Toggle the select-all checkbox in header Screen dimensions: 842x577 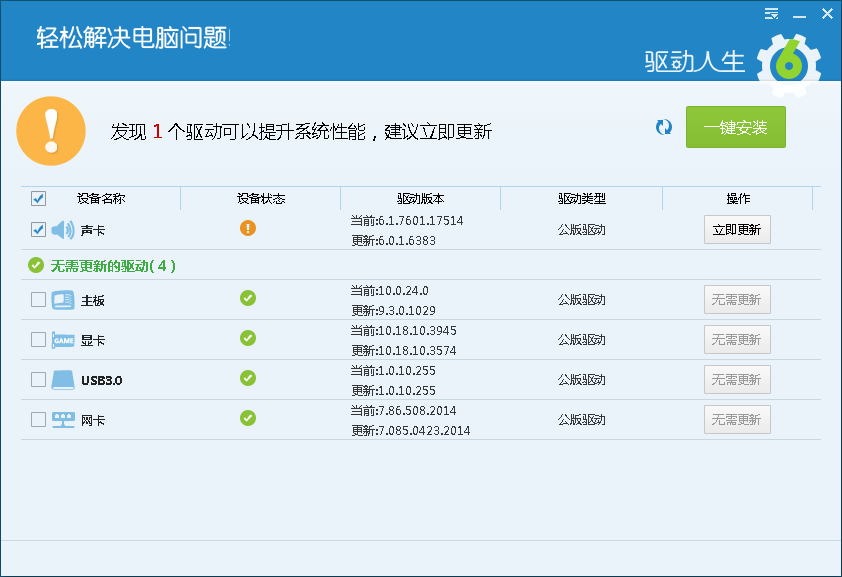point(38,198)
